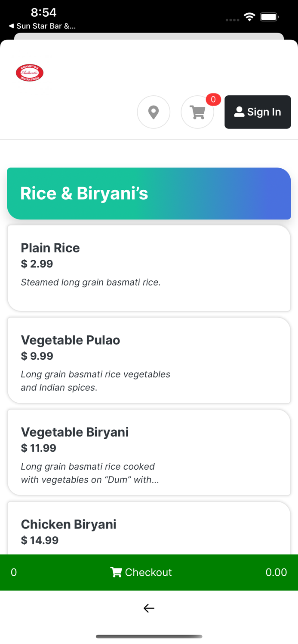The image size is (298, 644).
Task: Select the Plain Rice menu item
Action: coord(149,267)
